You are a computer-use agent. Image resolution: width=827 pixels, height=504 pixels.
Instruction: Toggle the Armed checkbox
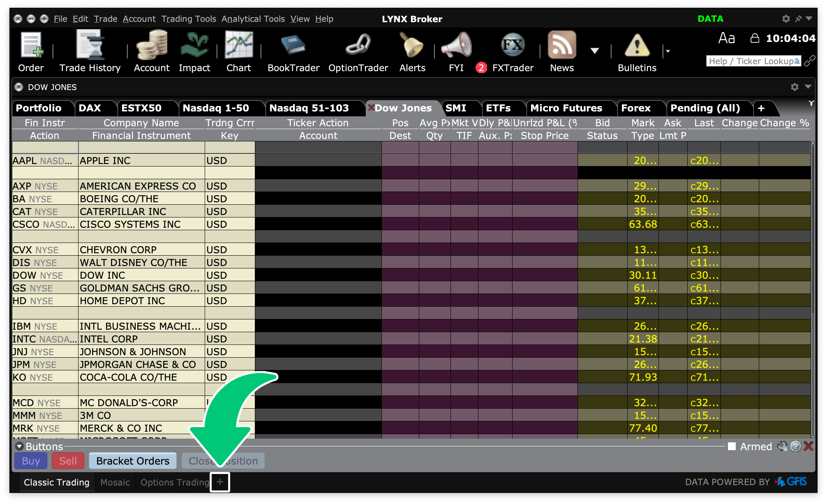(x=732, y=446)
